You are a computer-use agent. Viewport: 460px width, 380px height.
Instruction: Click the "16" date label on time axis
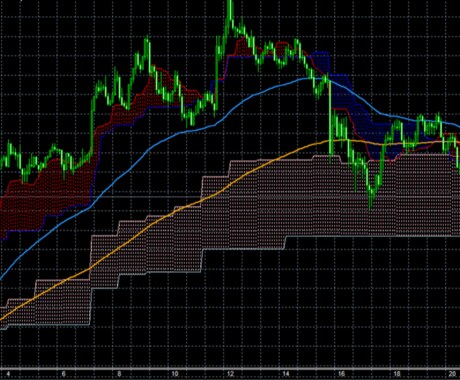[341, 373]
